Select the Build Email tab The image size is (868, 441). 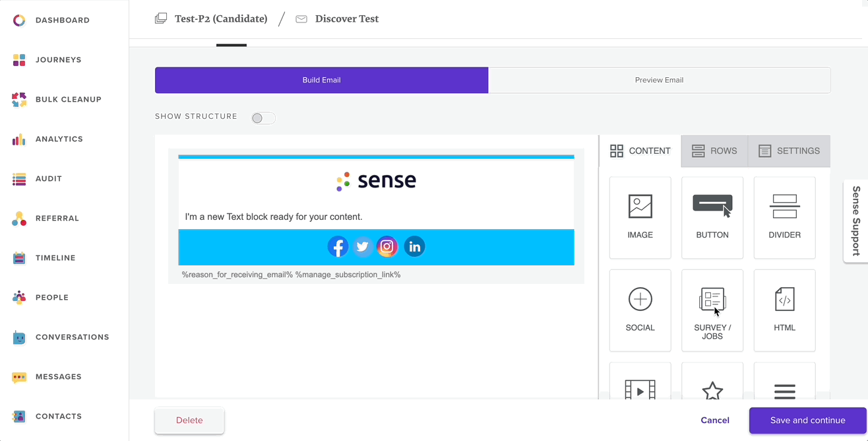tap(322, 80)
